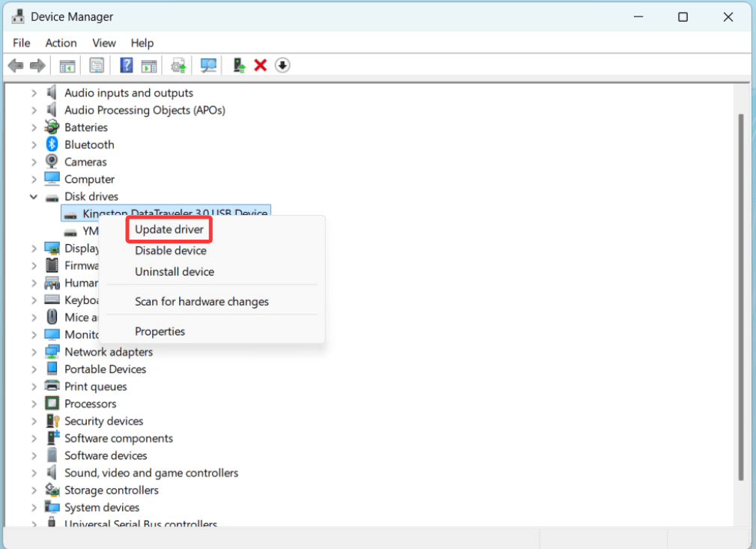The height and width of the screenshot is (549, 756).
Task: Open device Properties via the toolbar icon
Action: (x=97, y=65)
